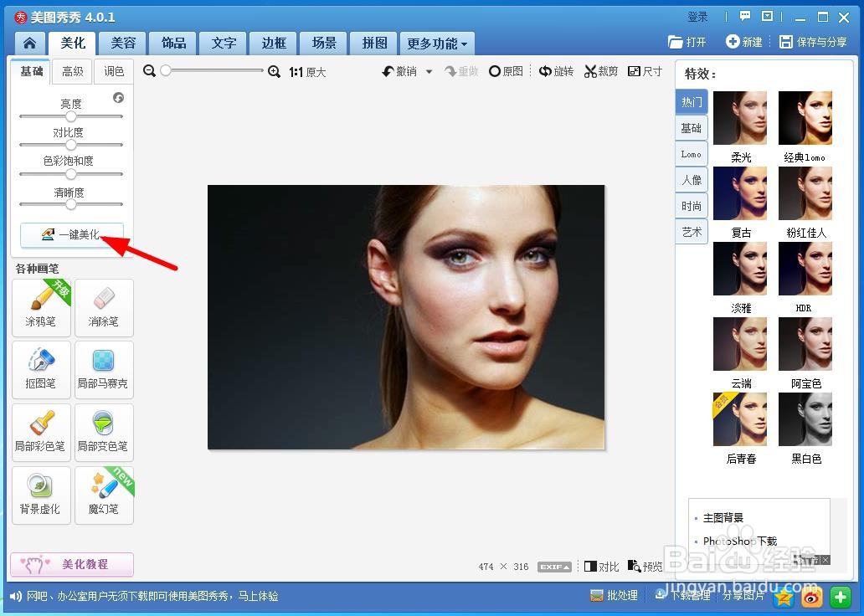This screenshot has width=864, height=616.
Task: Apply the 粉红佳人 effect thumbnail
Action: click(x=805, y=193)
